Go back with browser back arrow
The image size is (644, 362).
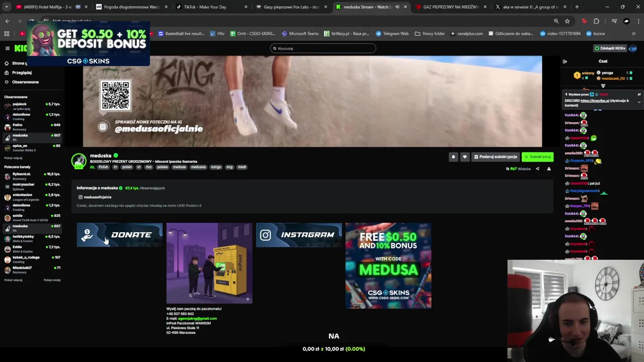click(x=7, y=21)
